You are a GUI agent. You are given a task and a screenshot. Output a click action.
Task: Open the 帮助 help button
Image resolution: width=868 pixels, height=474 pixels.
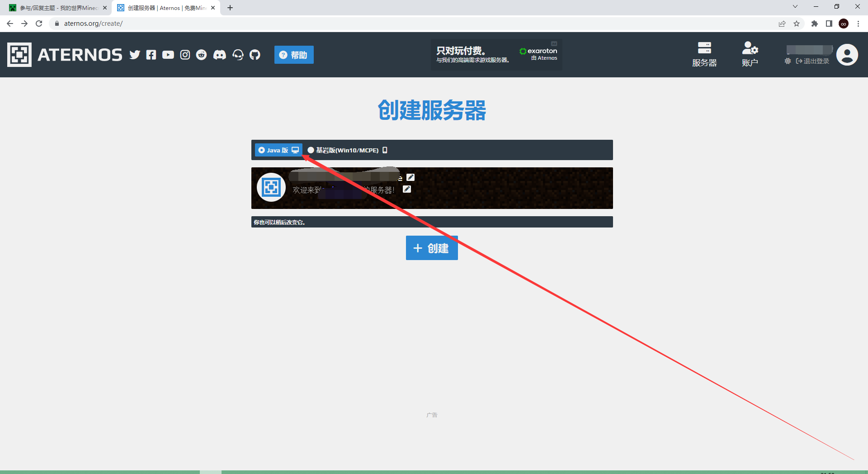coord(294,55)
